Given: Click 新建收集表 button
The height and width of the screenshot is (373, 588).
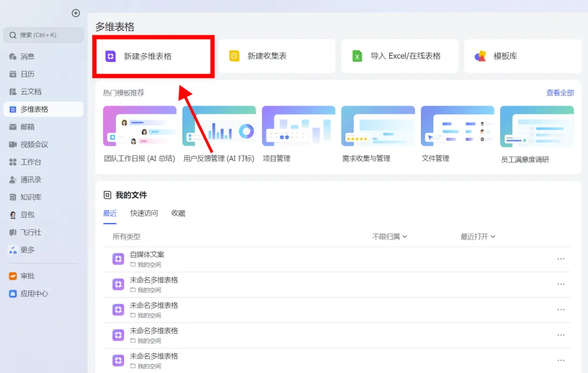Looking at the screenshot, I should click(x=277, y=56).
